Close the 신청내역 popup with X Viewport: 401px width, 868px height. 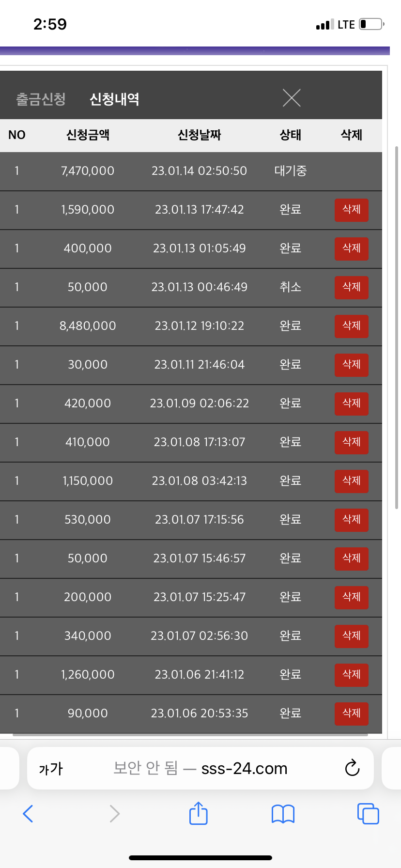(x=292, y=98)
